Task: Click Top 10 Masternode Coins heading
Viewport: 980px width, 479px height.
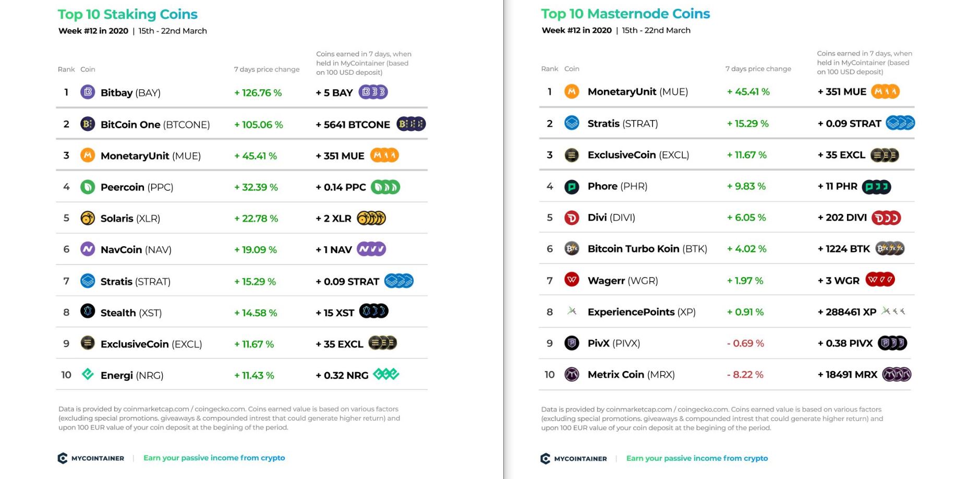Action: [625, 14]
